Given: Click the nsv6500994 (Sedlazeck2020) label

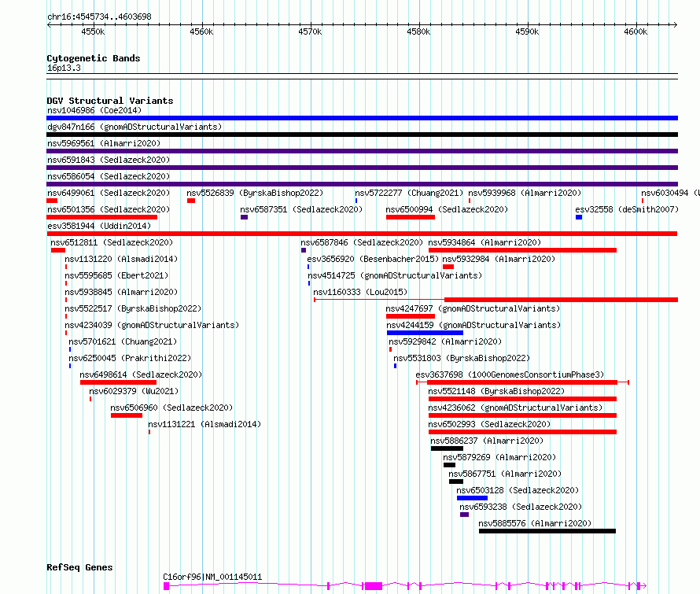Looking at the screenshot, I should pos(447,209).
